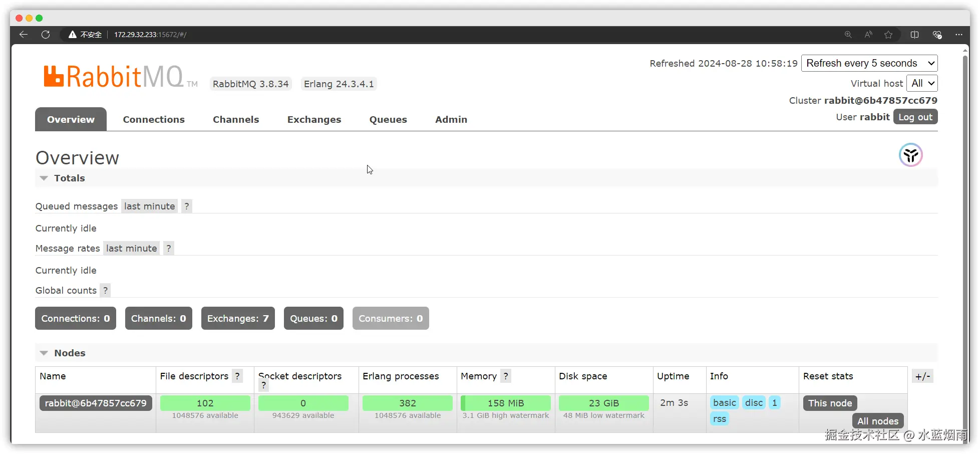Change Queued messages last minute range
This screenshot has width=980, height=454.
tap(149, 206)
